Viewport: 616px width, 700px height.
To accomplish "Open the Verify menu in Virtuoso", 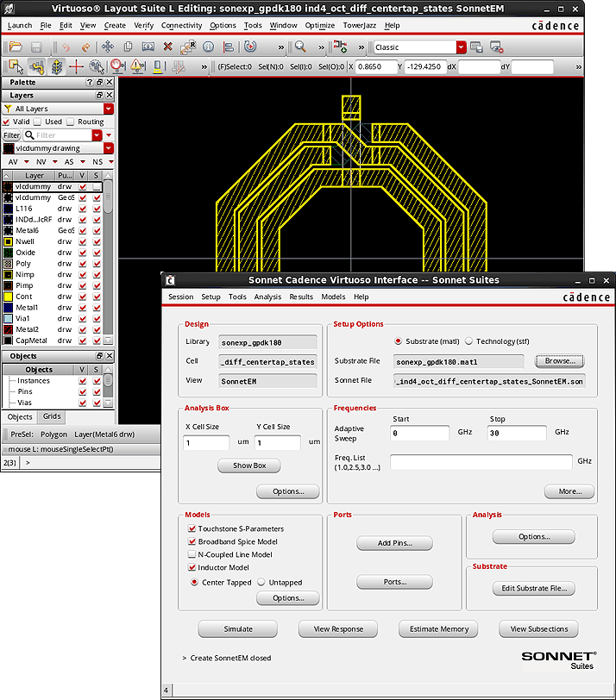I will (x=143, y=26).
